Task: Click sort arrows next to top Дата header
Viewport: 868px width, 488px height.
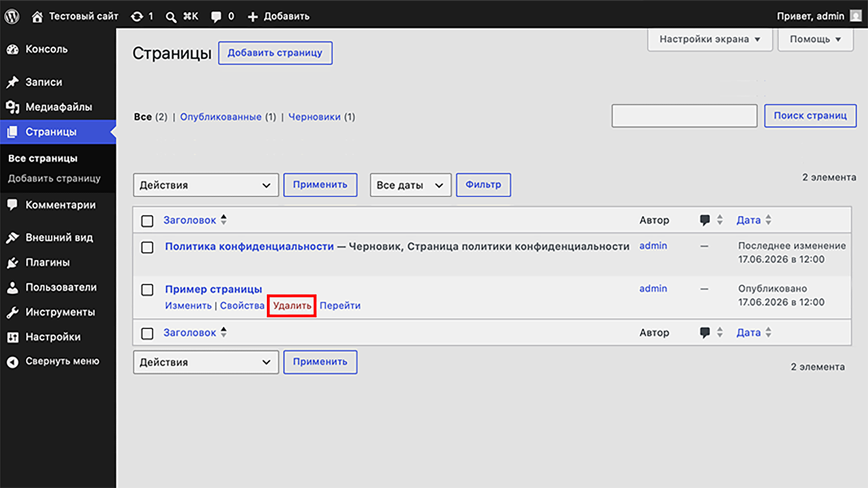Action: [x=768, y=220]
